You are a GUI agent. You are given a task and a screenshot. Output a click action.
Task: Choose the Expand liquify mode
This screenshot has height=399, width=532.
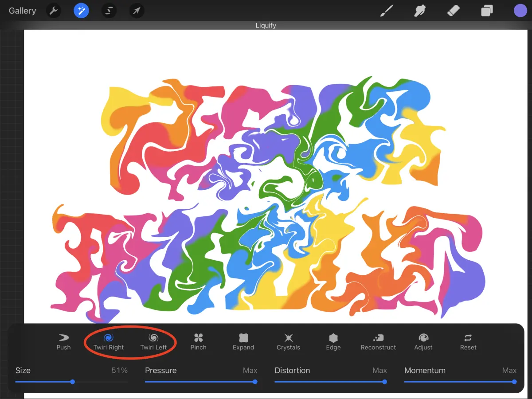pos(243,342)
